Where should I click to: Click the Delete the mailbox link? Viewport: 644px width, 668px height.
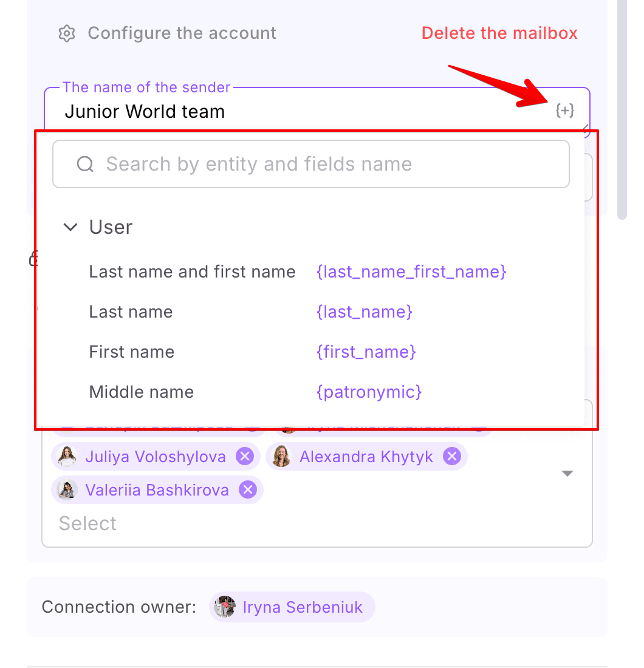499,33
